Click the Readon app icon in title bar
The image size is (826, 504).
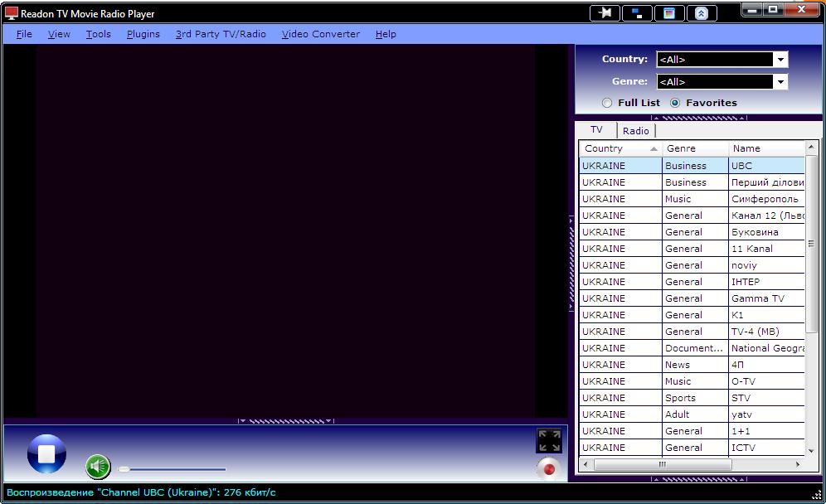click(x=11, y=13)
